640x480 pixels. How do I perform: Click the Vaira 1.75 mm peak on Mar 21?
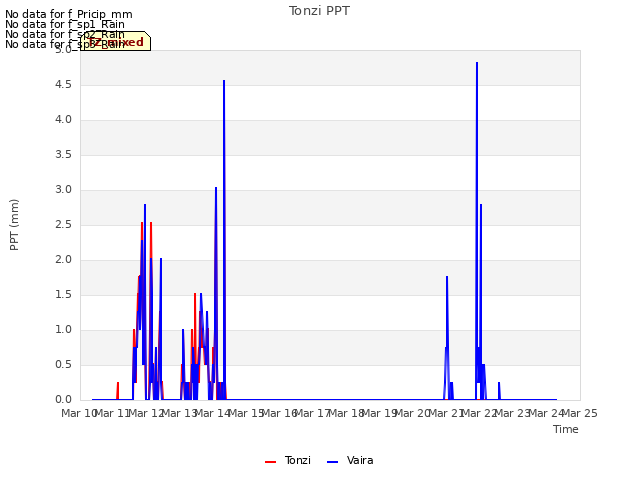click(x=447, y=277)
